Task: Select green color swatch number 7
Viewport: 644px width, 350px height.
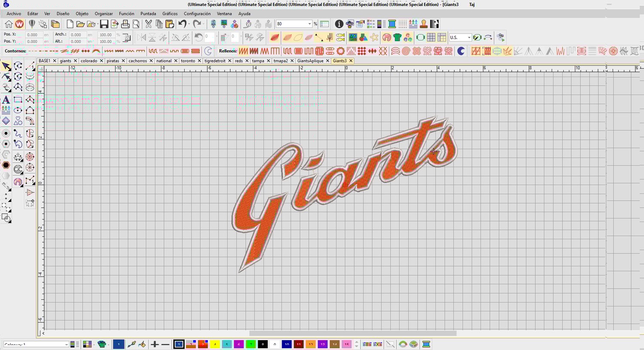Action: click(x=251, y=344)
